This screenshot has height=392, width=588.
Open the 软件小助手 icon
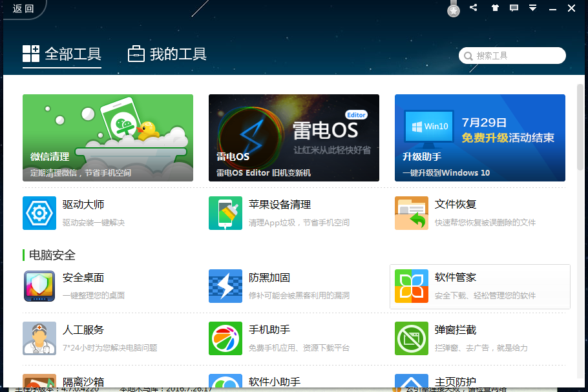(226, 380)
